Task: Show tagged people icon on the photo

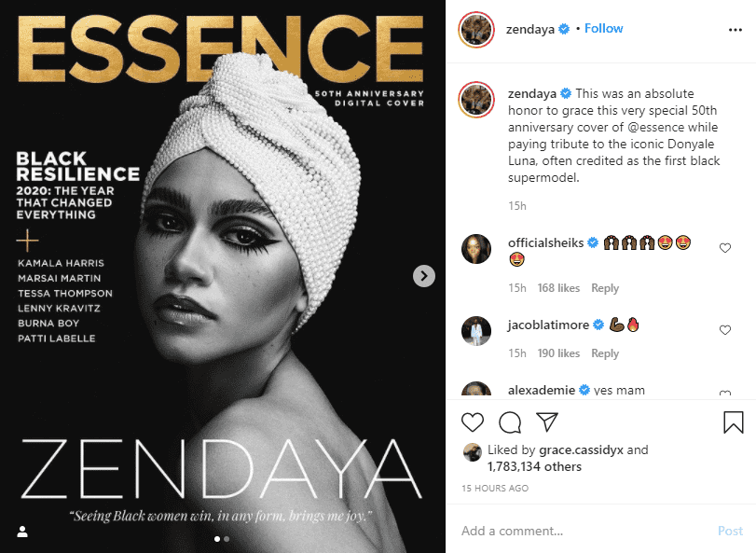Action: (22, 532)
